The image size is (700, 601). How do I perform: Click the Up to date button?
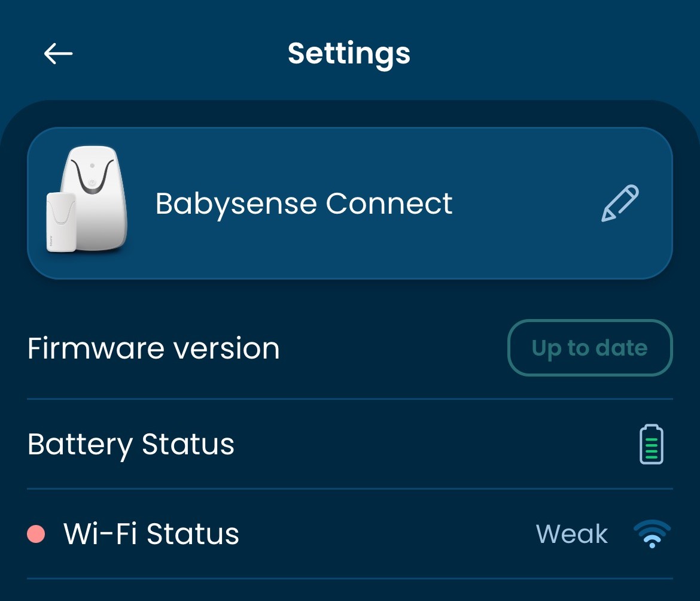pos(590,348)
